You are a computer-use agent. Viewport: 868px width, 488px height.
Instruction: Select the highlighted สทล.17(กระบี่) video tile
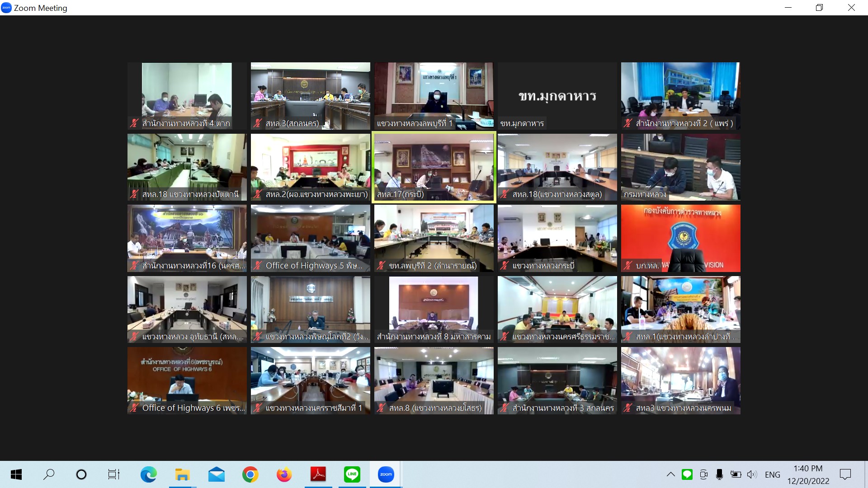434,167
